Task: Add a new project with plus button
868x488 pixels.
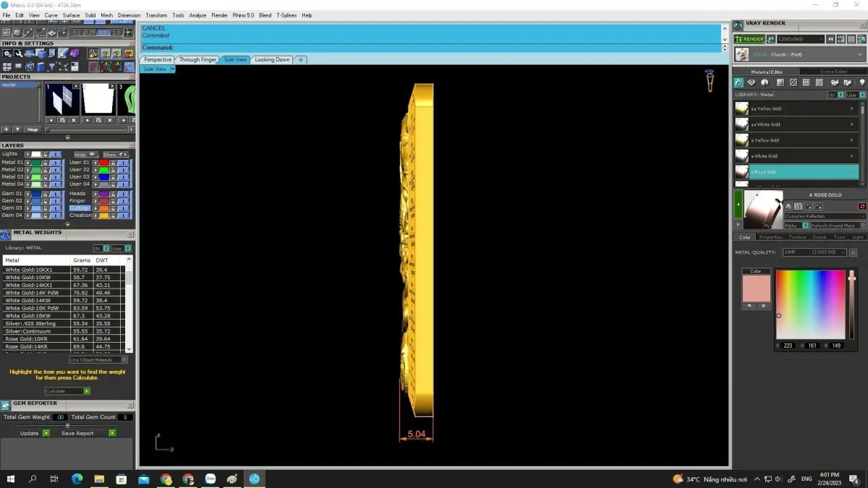Action: tap(7, 129)
